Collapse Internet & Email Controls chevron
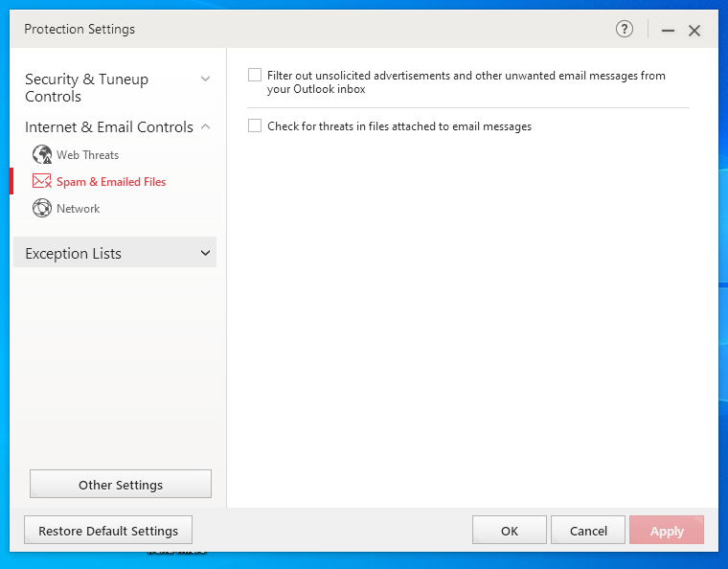Screen dimensions: 728x569 205,126
